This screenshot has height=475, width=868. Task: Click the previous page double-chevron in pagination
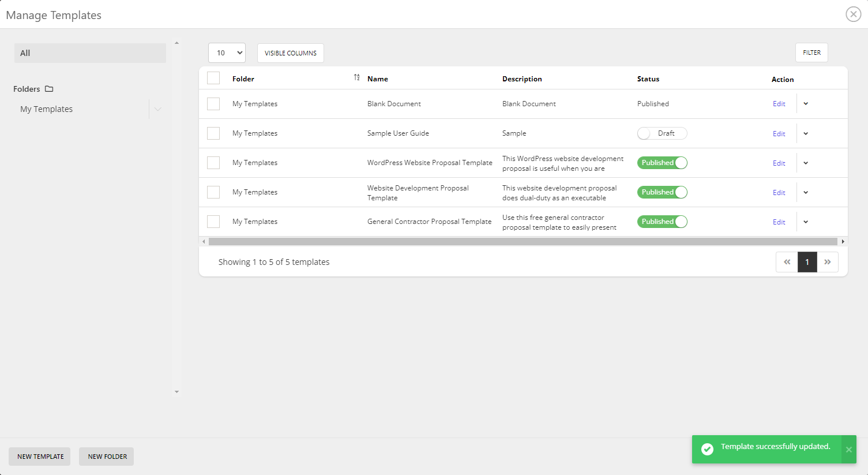787,261
